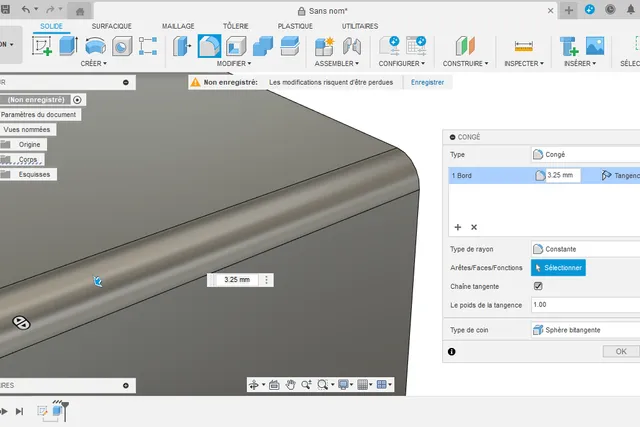Switch to the MAILLAGE tab

(178, 26)
